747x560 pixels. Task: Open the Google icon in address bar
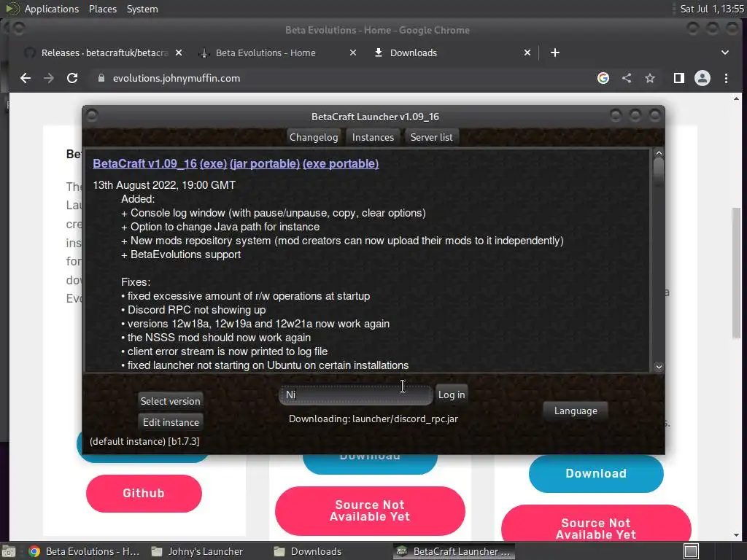603,78
